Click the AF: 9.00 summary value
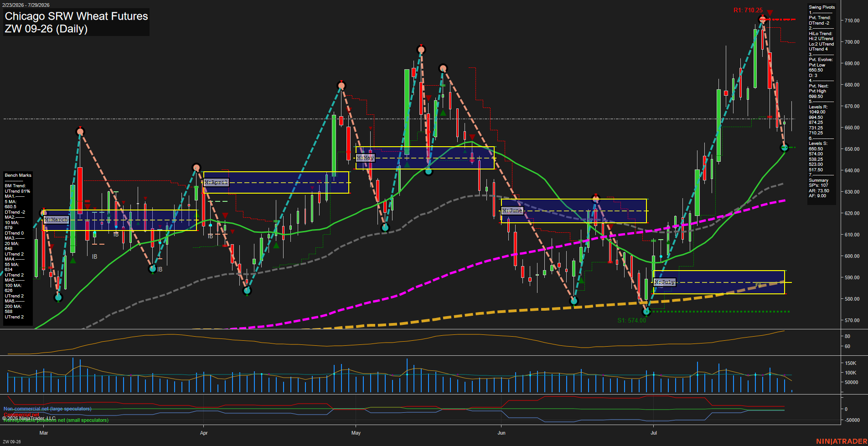 tap(818, 196)
